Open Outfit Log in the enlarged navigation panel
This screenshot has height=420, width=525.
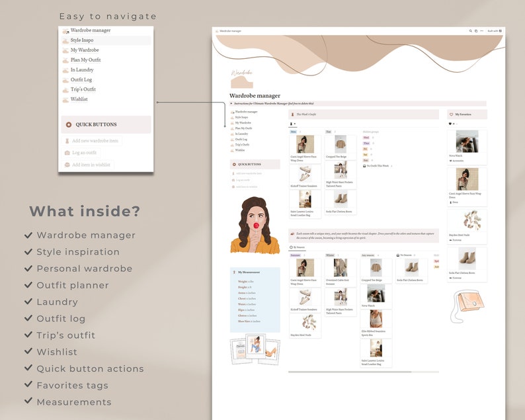point(81,80)
